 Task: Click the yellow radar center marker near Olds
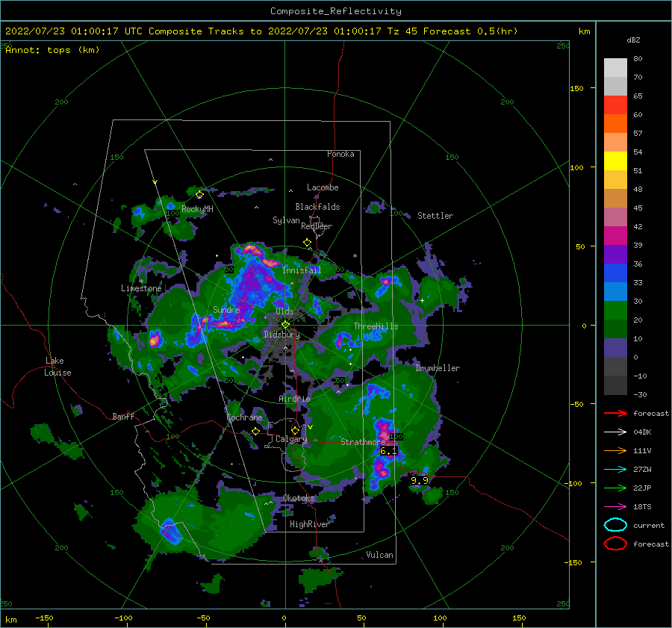285,325
